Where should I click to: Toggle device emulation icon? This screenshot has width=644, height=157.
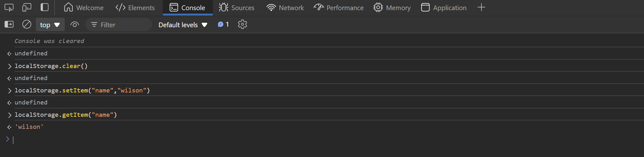coord(27,8)
